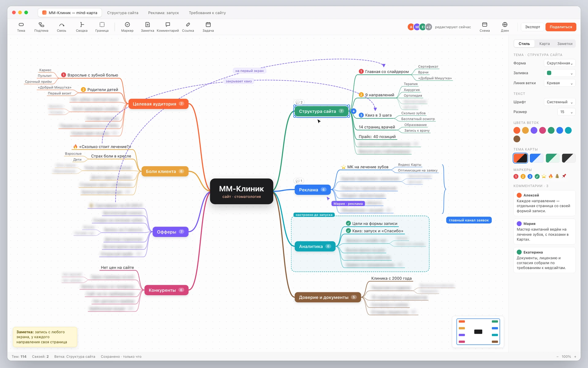588x368 pixels.
Task: Add a Заметка from toolbar
Action: [148, 27]
